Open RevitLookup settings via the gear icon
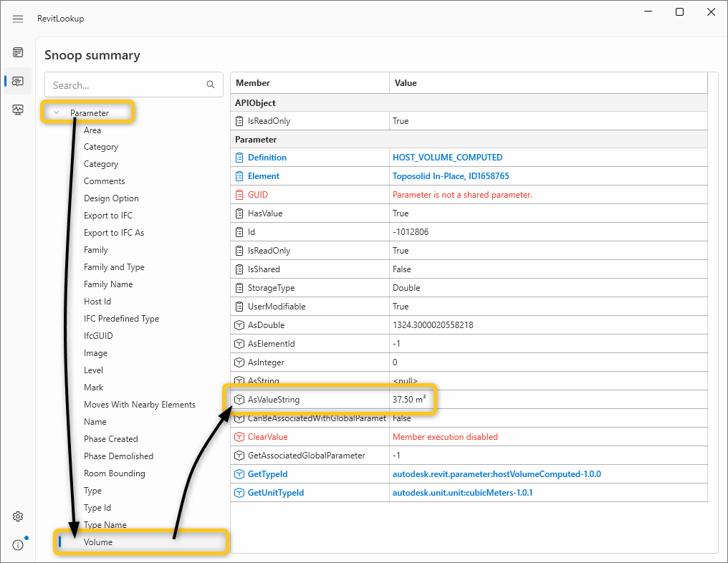This screenshot has height=563, width=728. 17,516
